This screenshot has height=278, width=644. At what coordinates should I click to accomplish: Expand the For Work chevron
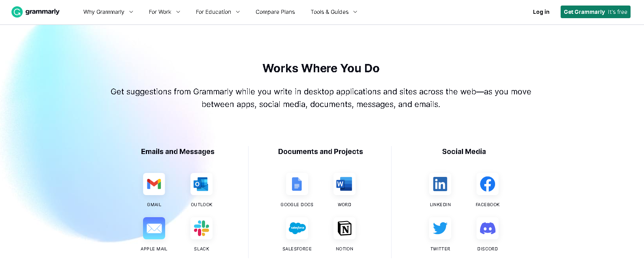[178, 12]
